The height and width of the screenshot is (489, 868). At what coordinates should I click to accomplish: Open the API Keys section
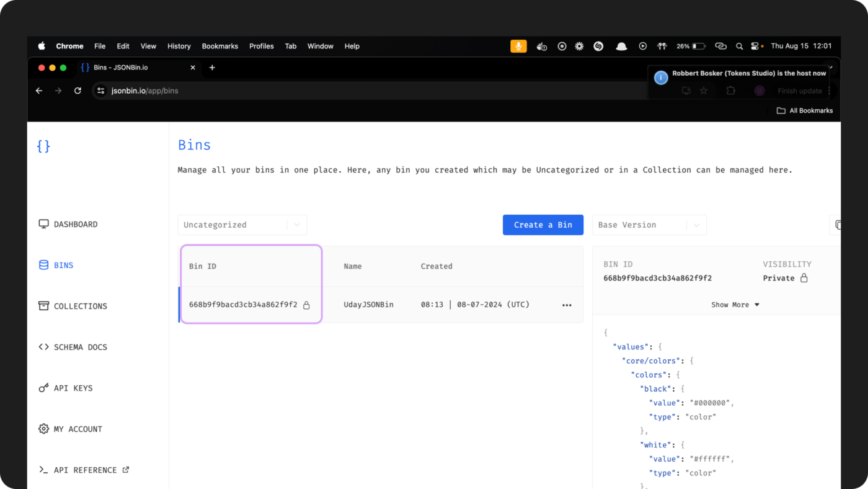(66, 388)
